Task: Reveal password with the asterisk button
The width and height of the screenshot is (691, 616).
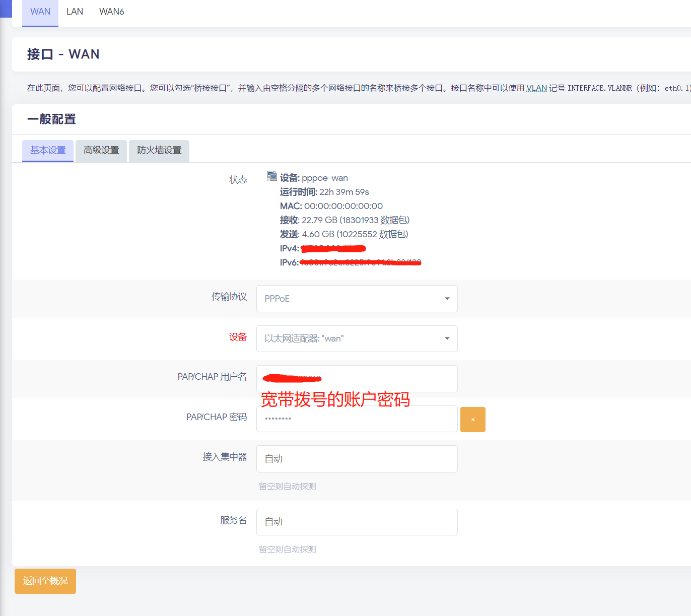Action: pyautogui.click(x=473, y=420)
